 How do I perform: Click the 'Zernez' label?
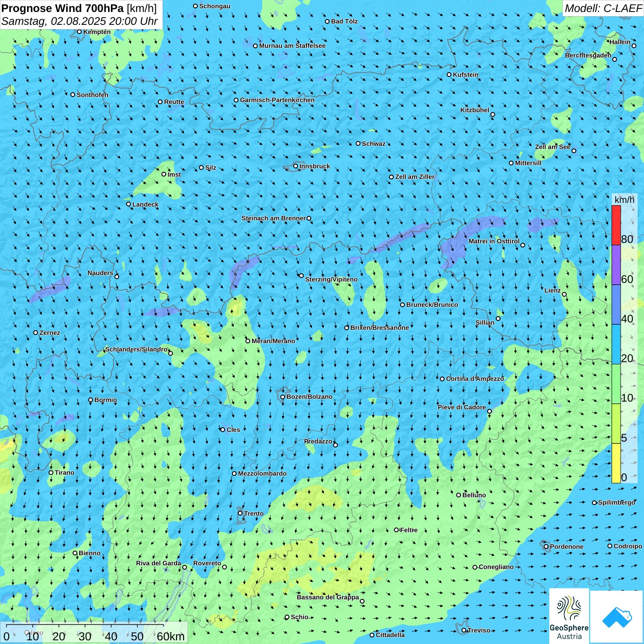pos(50,333)
